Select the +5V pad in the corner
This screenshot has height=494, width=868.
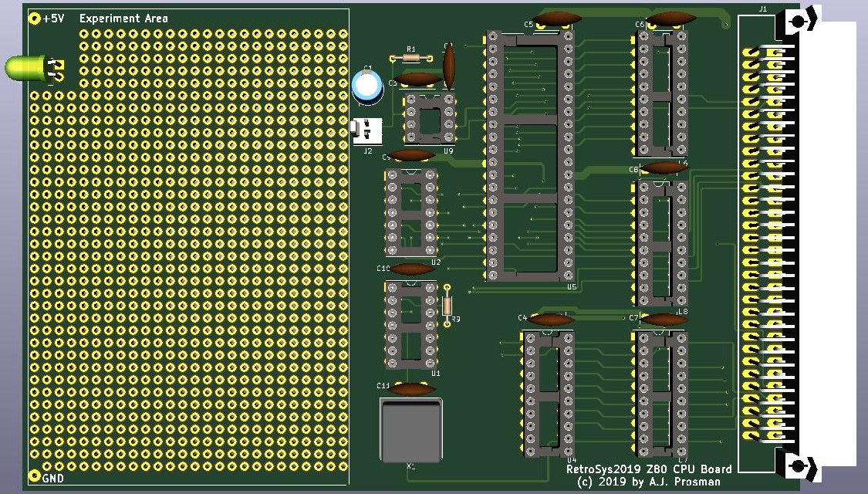[34, 19]
